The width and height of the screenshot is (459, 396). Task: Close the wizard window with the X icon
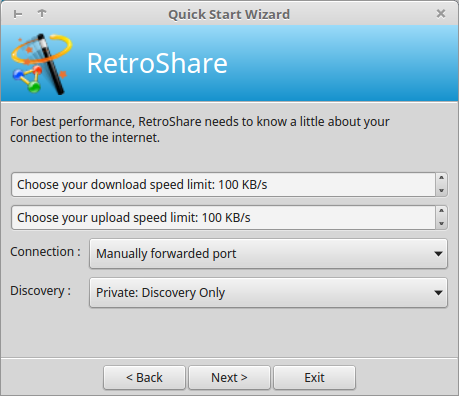pos(441,14)
